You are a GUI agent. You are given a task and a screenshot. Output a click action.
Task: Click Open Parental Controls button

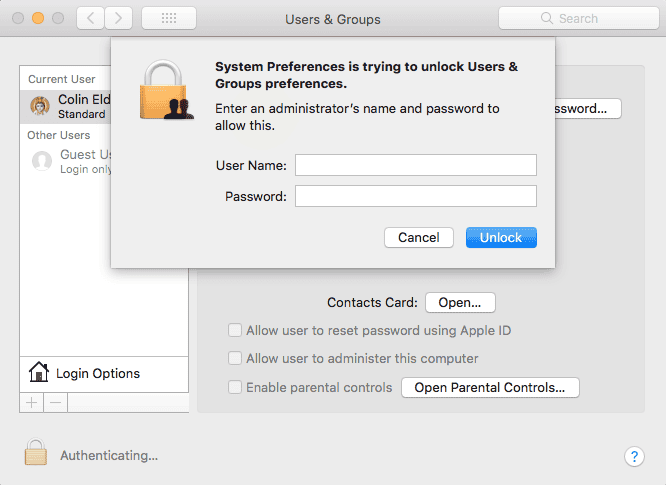[x=490, y=387]
